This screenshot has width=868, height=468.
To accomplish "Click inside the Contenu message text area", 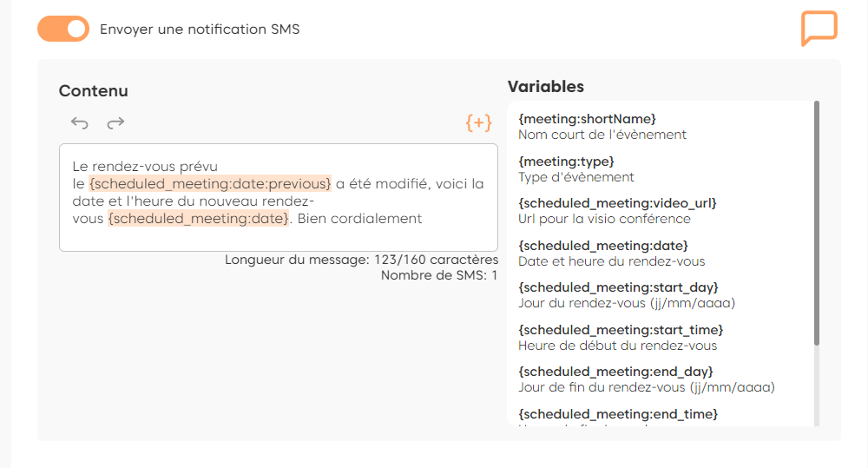I will [x=278, y=234].
